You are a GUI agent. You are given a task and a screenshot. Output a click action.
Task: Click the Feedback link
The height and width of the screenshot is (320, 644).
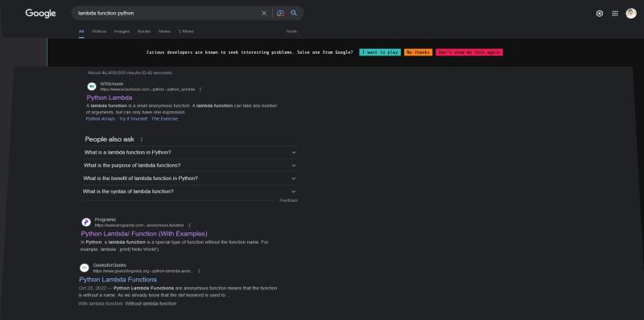click(x=288, y=201)
